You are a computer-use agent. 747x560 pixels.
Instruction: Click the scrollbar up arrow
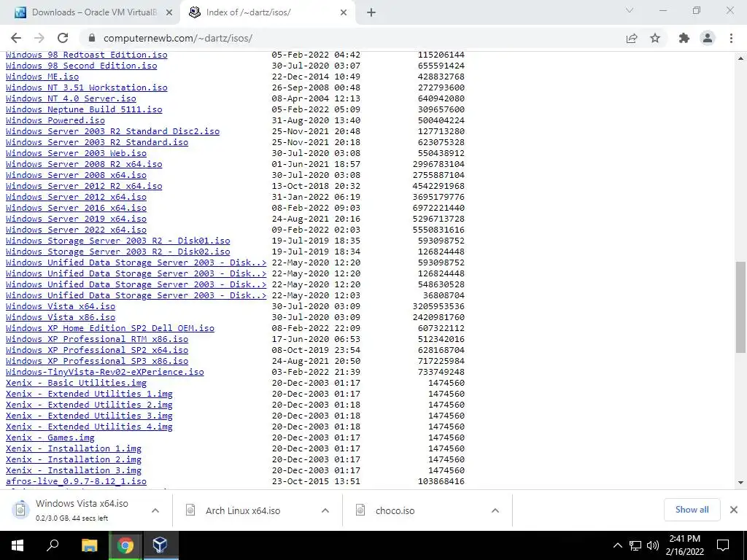point(740,58)
